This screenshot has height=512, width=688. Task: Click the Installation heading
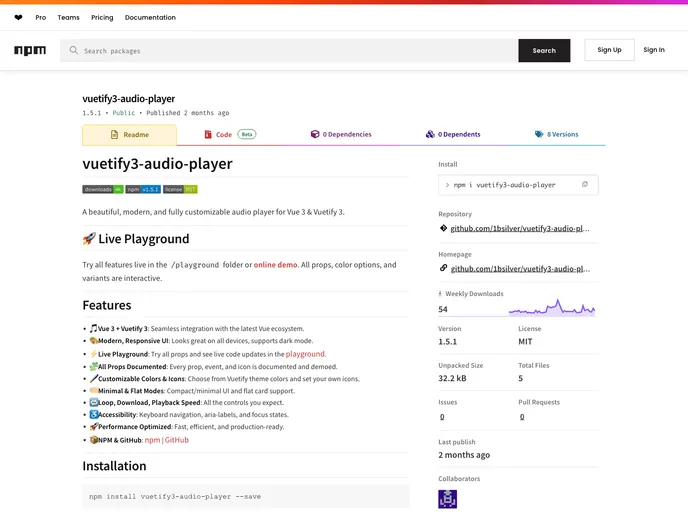[x=114, y=465]
